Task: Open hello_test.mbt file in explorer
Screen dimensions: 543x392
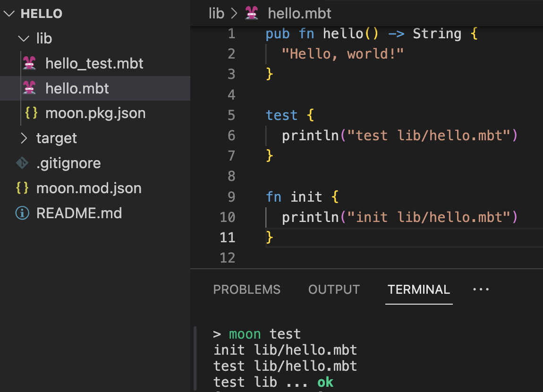Action: pos(94,63)
